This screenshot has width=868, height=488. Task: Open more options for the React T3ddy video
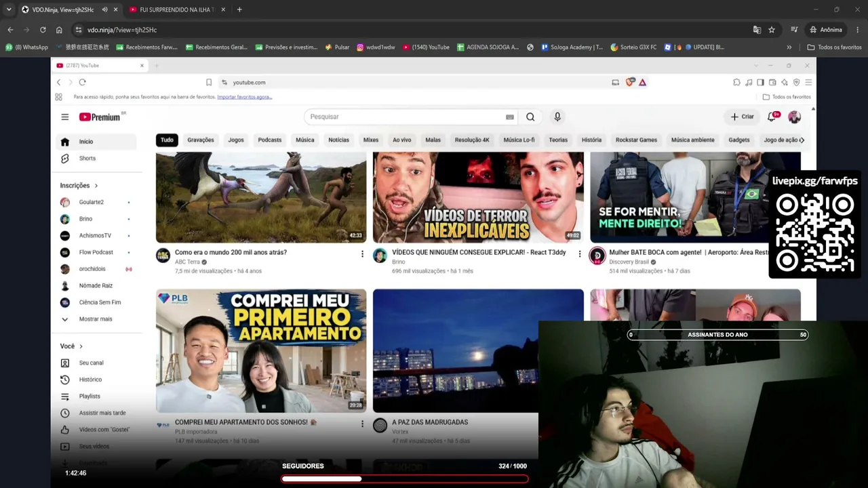tap(579, 254)
